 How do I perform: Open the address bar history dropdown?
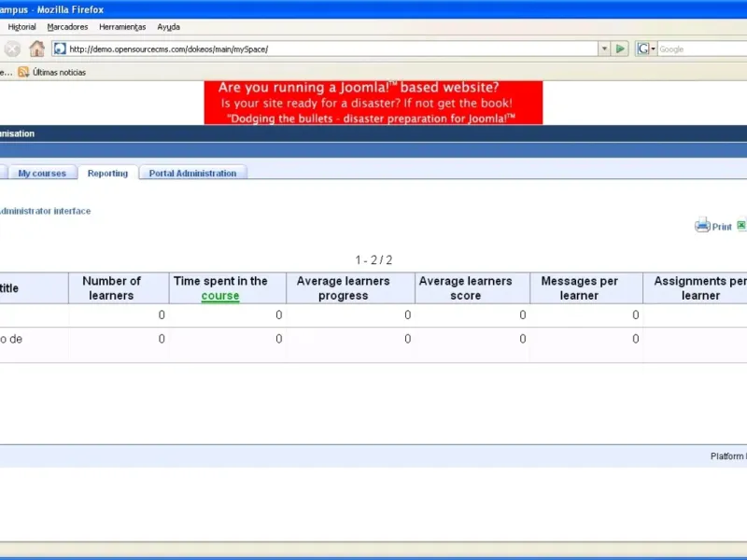(x=604, y=49)
